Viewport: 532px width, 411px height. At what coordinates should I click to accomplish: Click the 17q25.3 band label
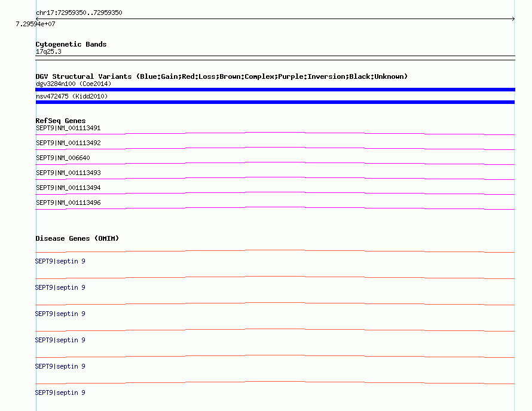pyautogui.click(x=48, y=51)
